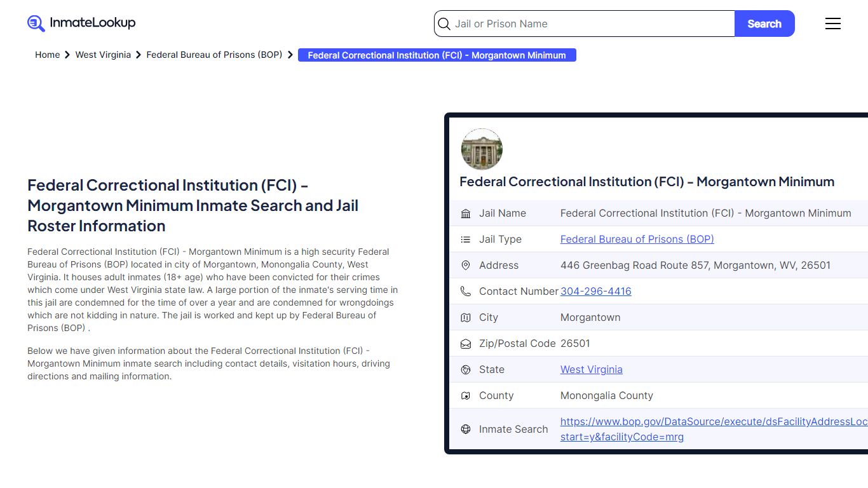Open Federal Bureau of Prisons (BOP) jail type link
The height and width of the screenshot is (488, 868).
[x=637, y=240]
